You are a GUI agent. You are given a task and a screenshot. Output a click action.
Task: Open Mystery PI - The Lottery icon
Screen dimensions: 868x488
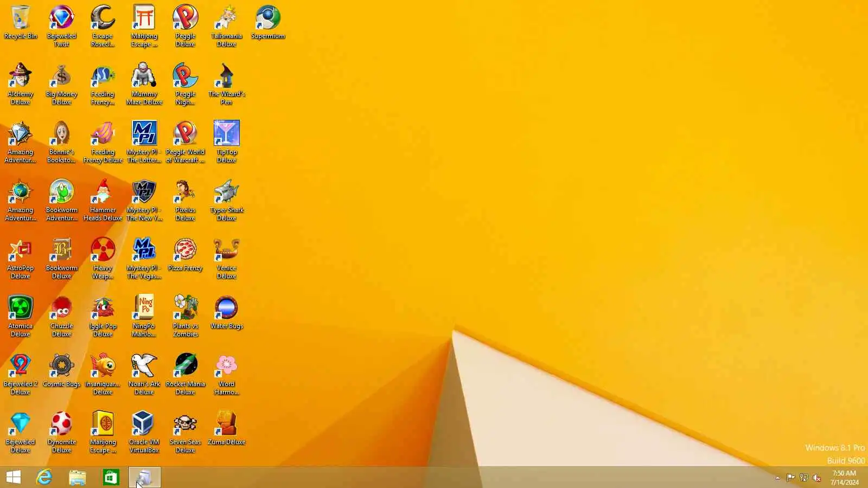tap(144, 142)
